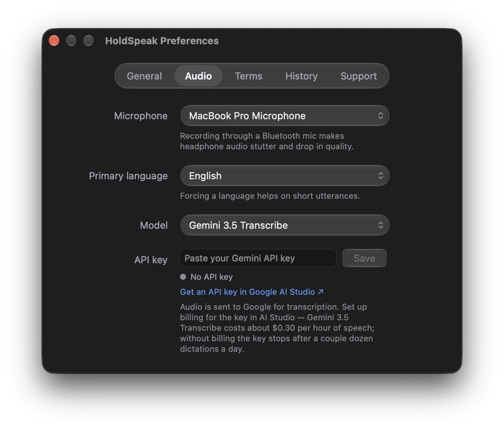504x429 pixels.
Task: Focus the Gemini API key field
Action: tap(258, 258)
